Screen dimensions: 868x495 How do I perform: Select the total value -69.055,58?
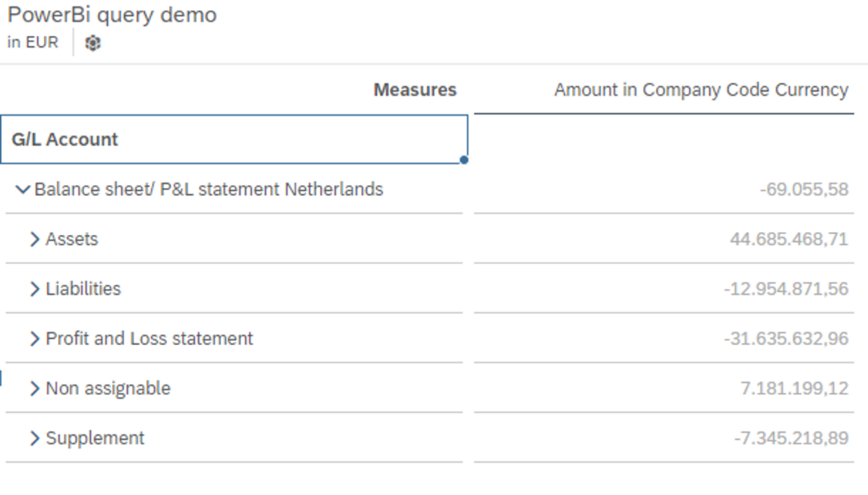[804, 190]
